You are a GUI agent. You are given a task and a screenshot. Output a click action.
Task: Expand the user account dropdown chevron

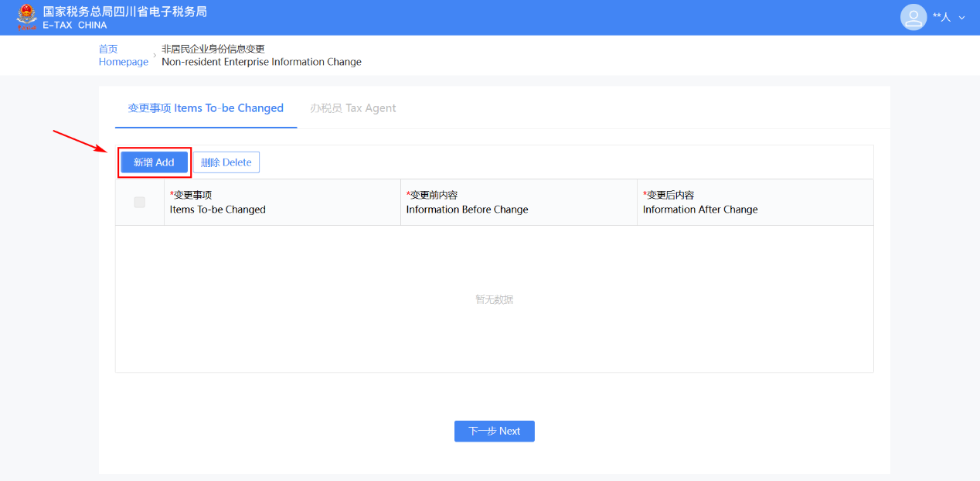[962, 17]
